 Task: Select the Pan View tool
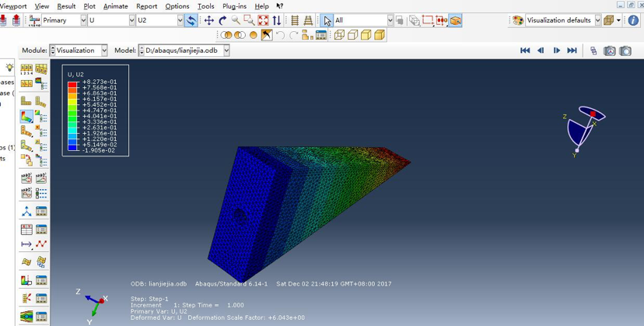click(208, 20)
